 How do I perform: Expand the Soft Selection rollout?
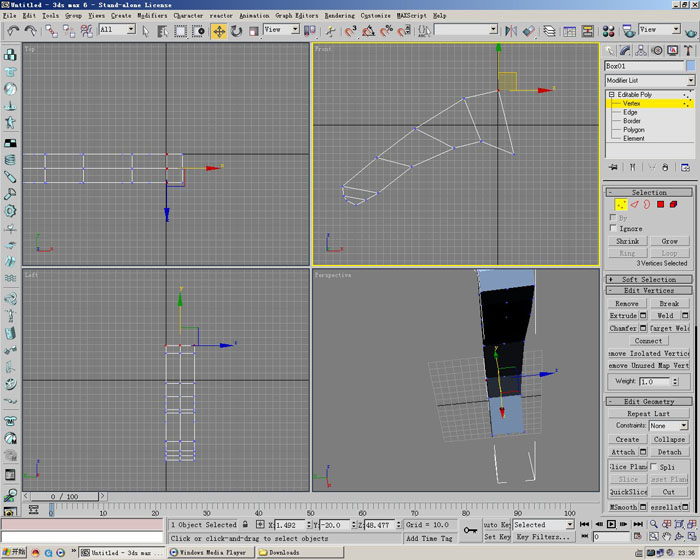click(x=649, y=279)
